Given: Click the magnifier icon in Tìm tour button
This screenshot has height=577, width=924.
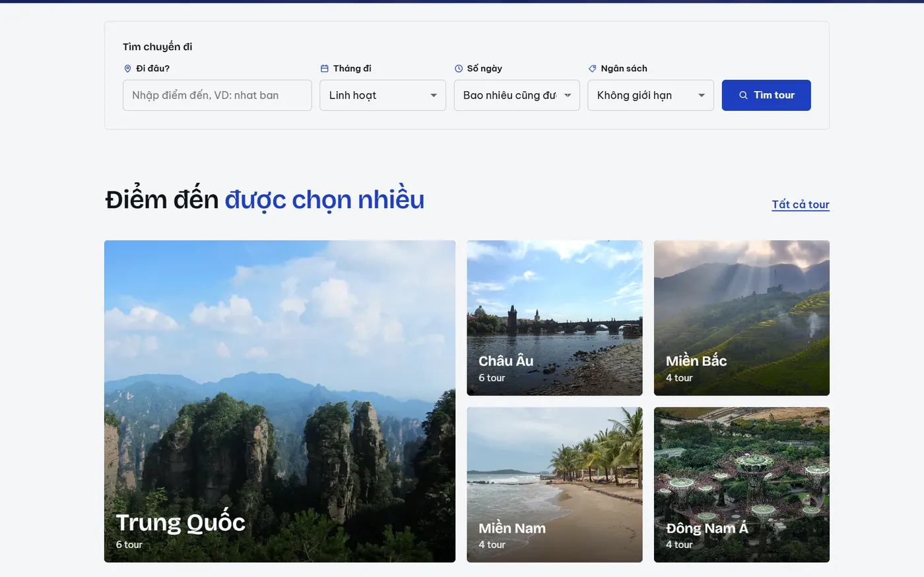Looking at the screenshot, I should click(743, 95).
